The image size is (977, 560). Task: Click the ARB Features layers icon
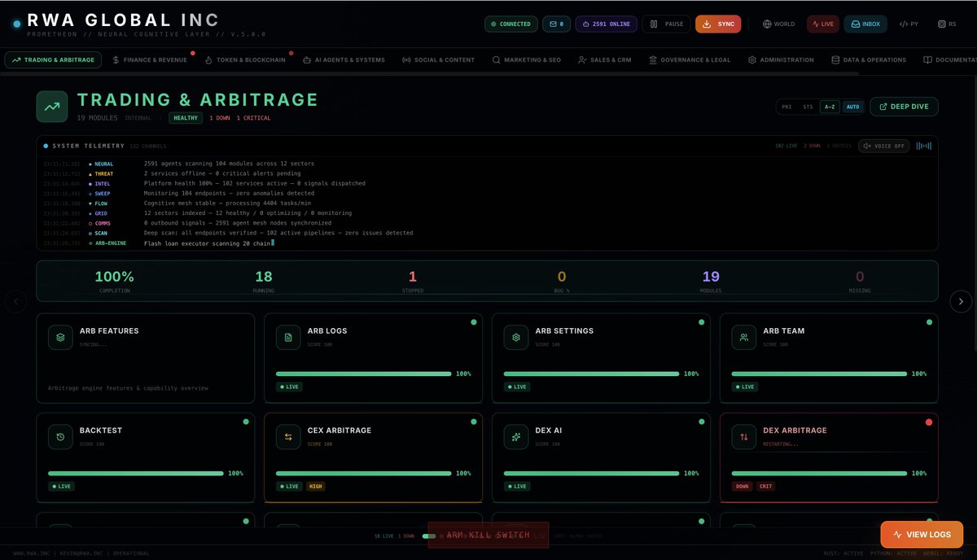(60, 337)
